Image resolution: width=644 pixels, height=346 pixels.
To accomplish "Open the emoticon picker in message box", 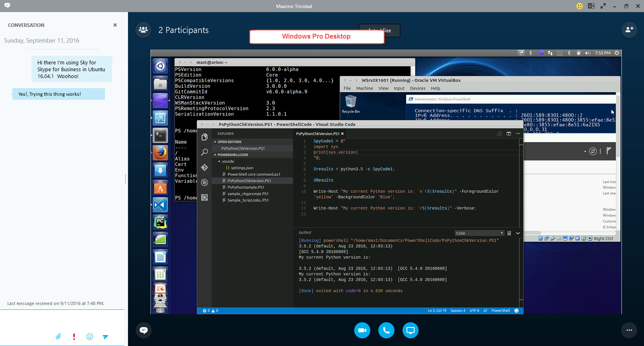I will tap(90, 337).
